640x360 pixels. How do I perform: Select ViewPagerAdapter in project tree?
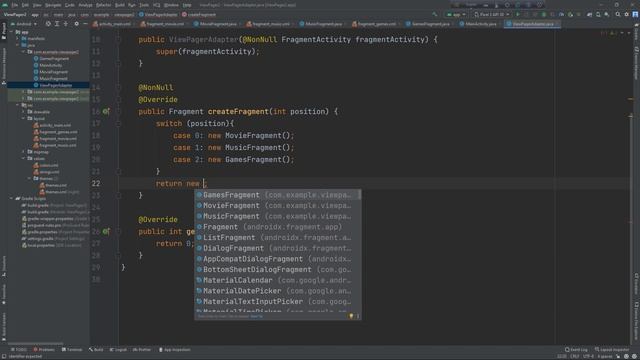click(53, 85)
